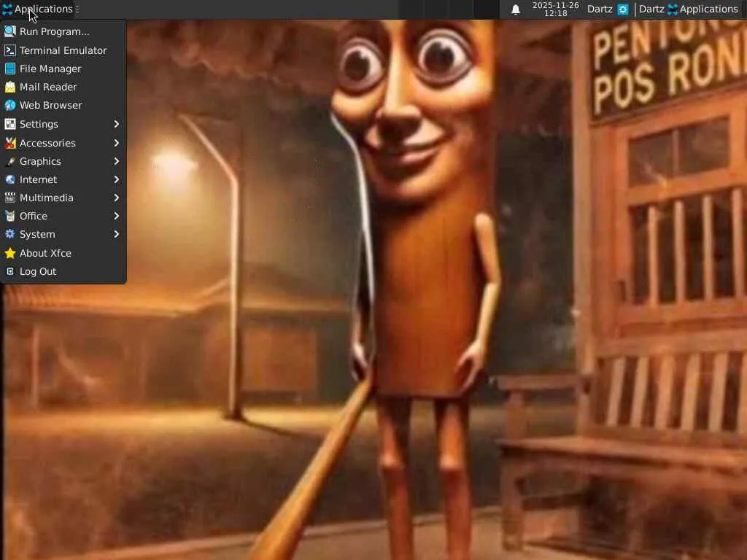
Task: Select About Xfce menu entry
Action: point(63,253)
